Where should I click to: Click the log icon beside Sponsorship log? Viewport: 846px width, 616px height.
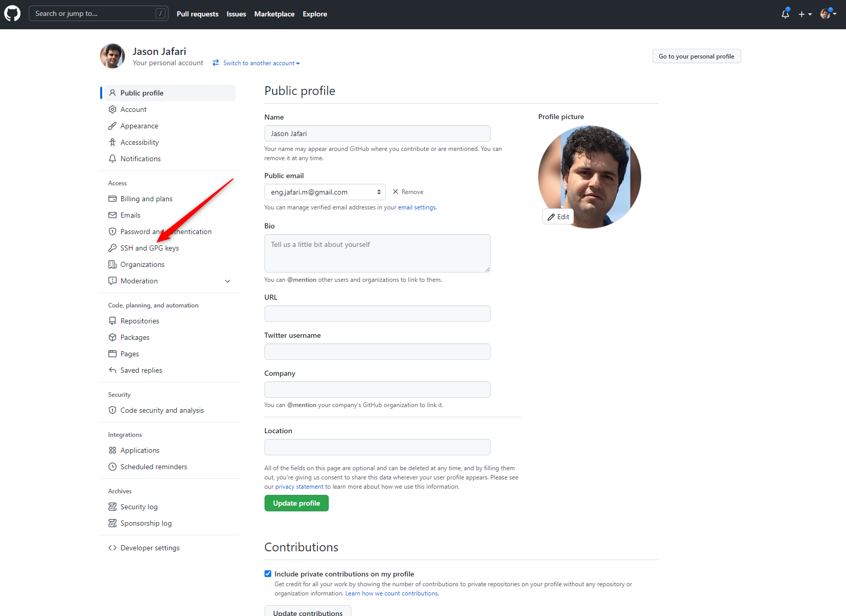112,523
